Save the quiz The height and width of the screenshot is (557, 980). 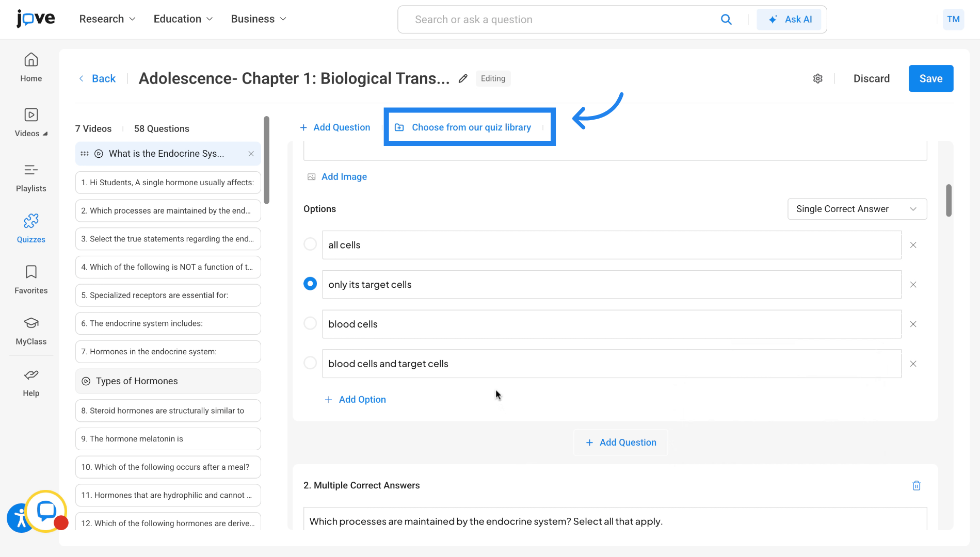(930, 78)
